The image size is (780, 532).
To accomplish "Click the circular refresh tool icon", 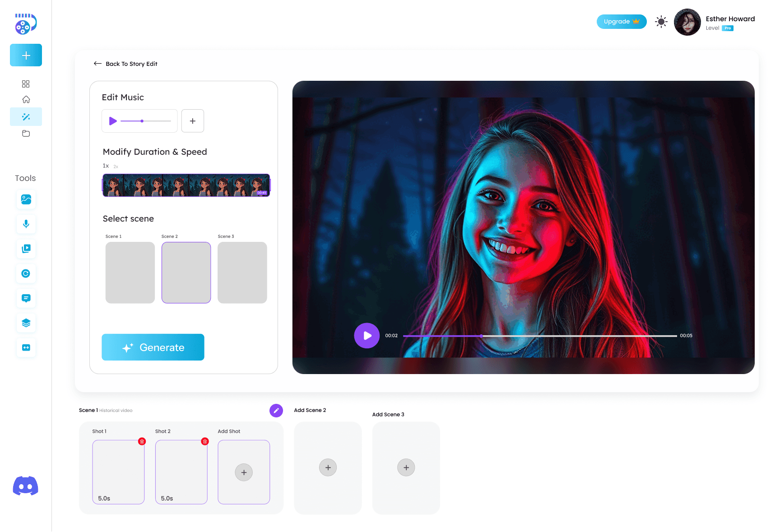I will tap(26, 273).
